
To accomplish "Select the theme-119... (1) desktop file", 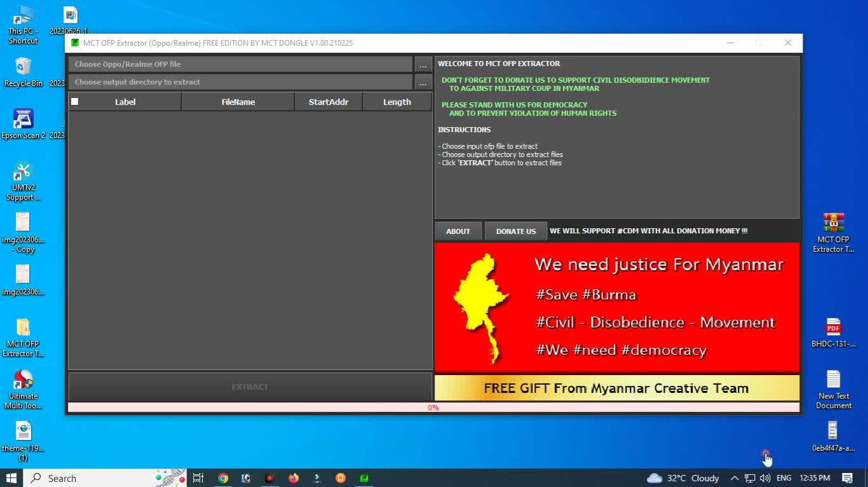I will coord(23,442).
